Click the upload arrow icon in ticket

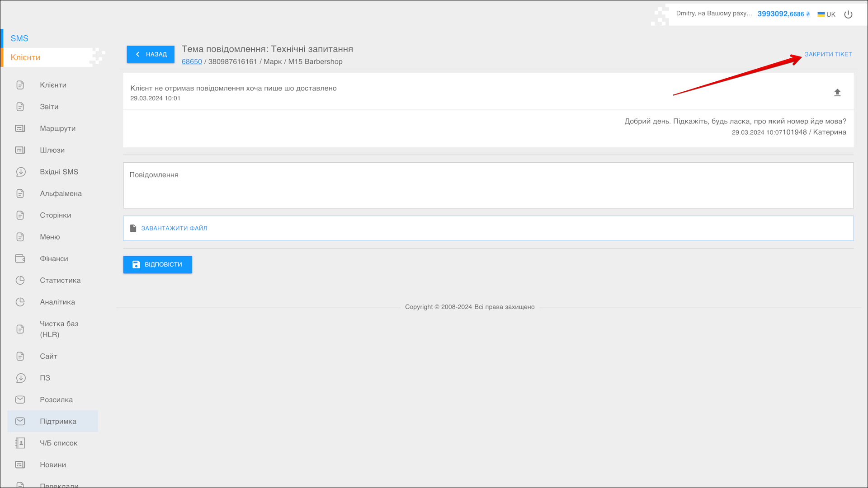(837, 93)
